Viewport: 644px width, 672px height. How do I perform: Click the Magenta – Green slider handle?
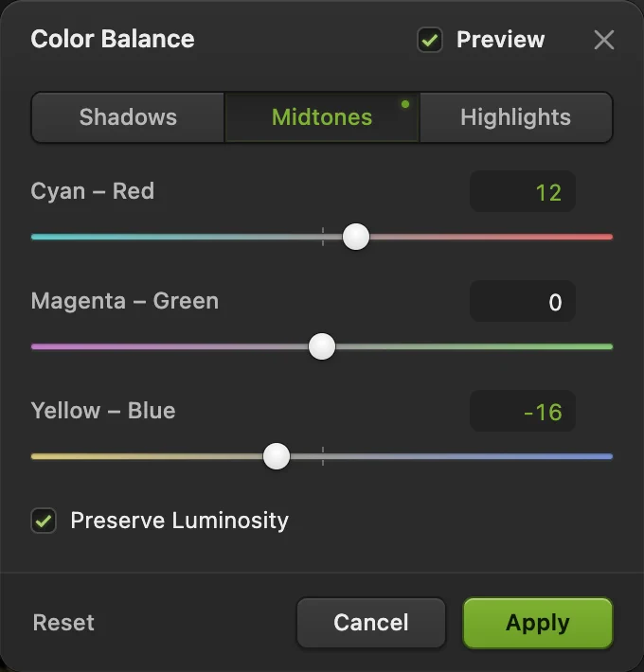tap(322, 346)
